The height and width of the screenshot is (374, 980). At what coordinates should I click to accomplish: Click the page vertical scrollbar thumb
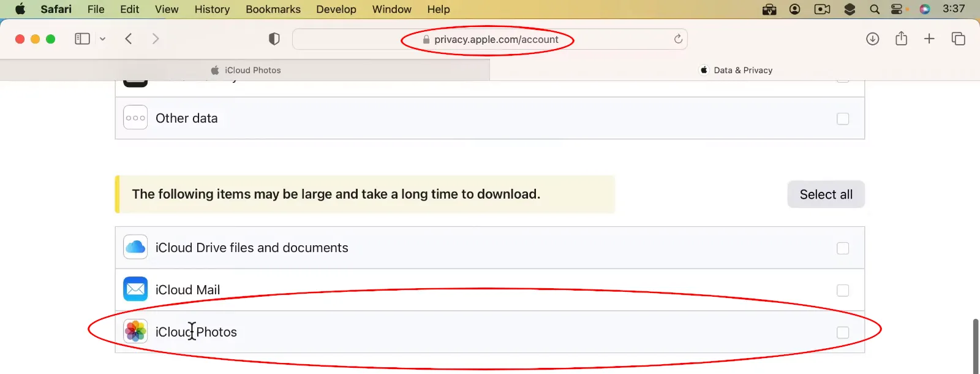point(976,345)
